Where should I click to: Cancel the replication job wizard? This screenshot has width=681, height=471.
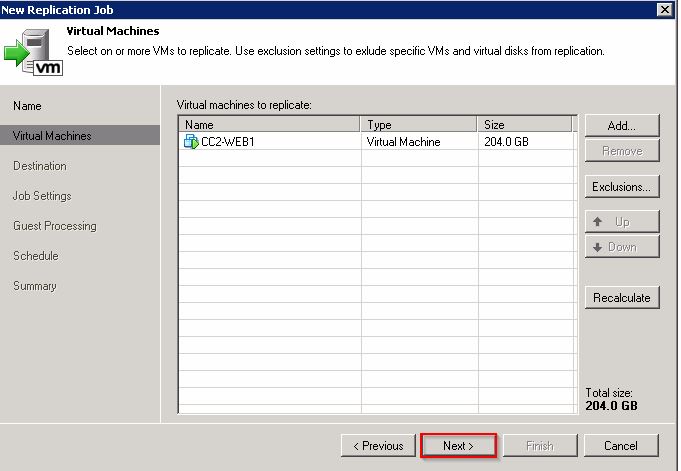click(x=621, y=446)
